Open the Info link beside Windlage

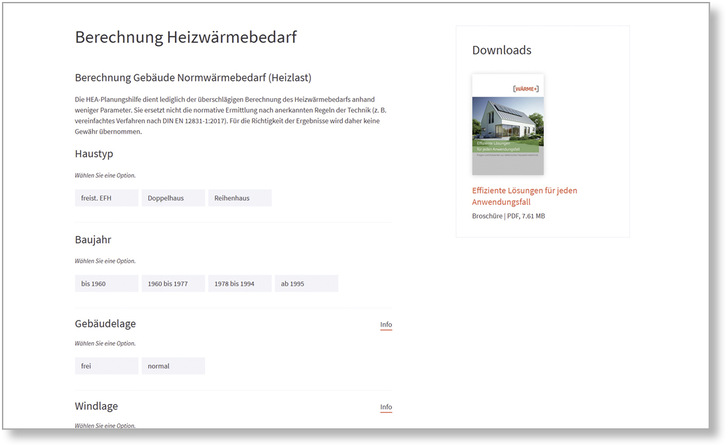386,407
